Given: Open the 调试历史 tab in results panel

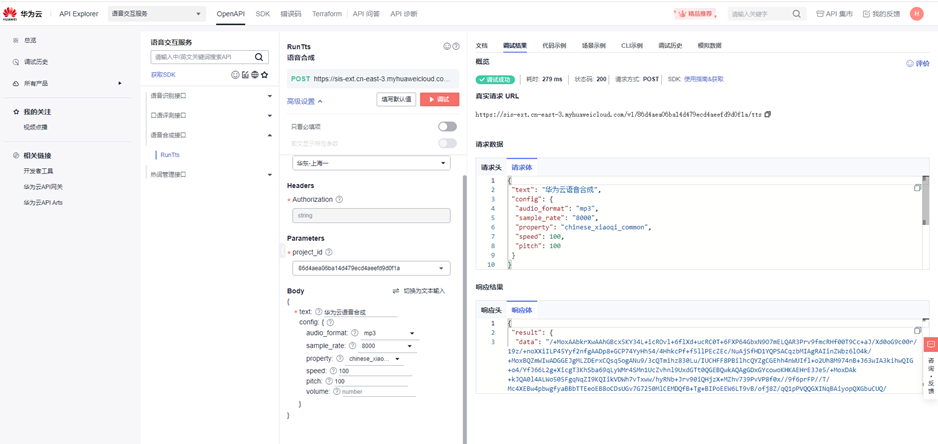Looking at the screenshot, I should [670, 45].
